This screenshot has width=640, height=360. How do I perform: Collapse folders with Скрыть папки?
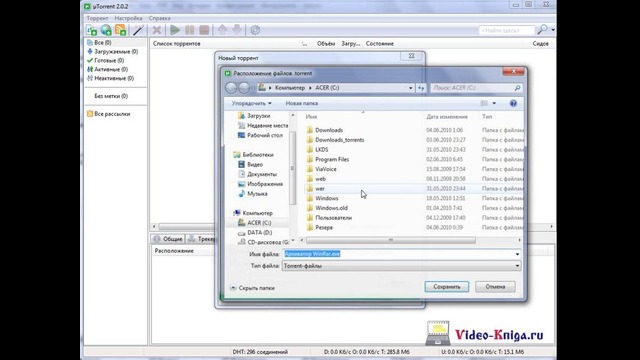252,288
